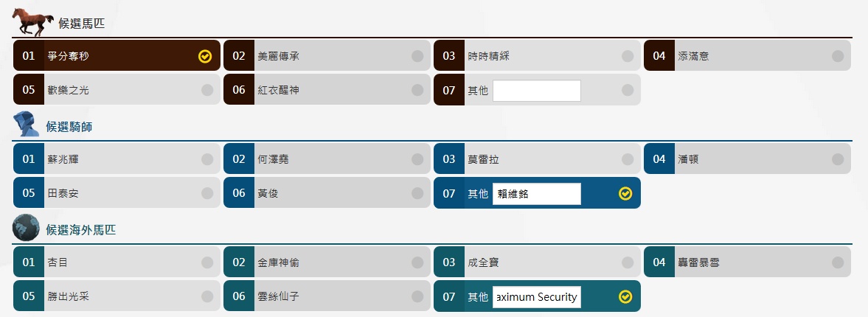This screenshot has width=868, height=317.
Task: Click the globe icon for overseas horses
Action: tap(26, 228)
